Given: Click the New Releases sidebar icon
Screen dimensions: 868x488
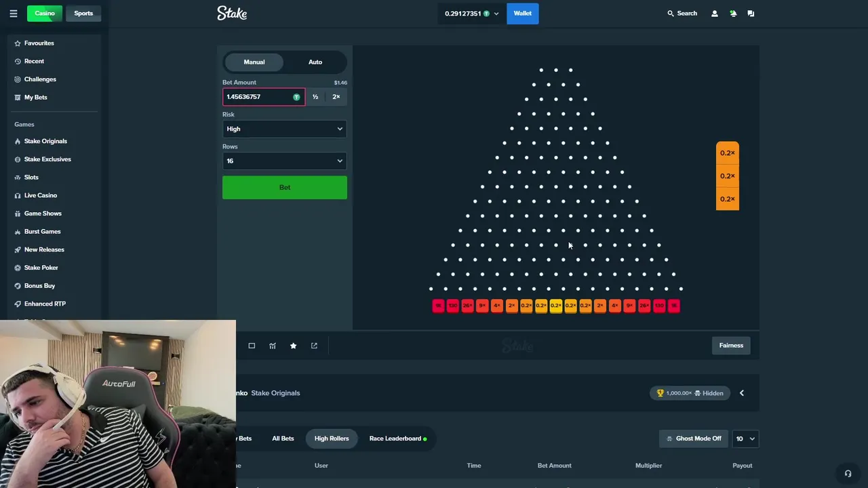Looking at the screenshot, I should (18, 249).
